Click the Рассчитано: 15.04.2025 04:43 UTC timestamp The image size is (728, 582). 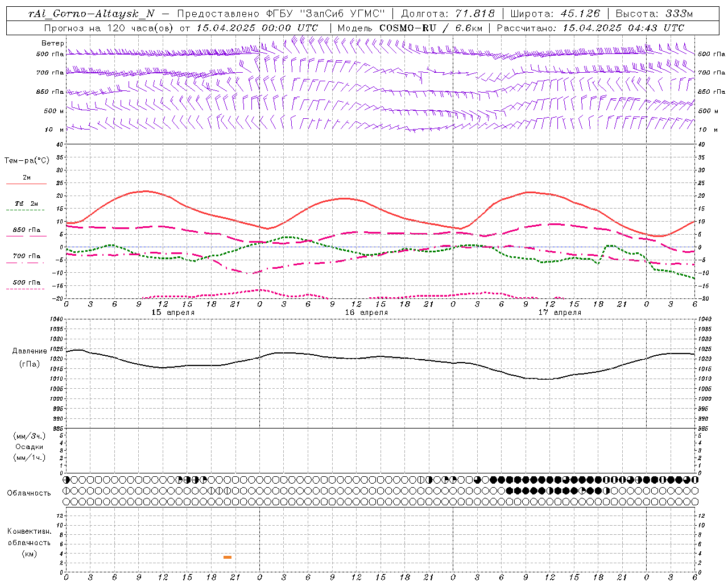point(590,28)
